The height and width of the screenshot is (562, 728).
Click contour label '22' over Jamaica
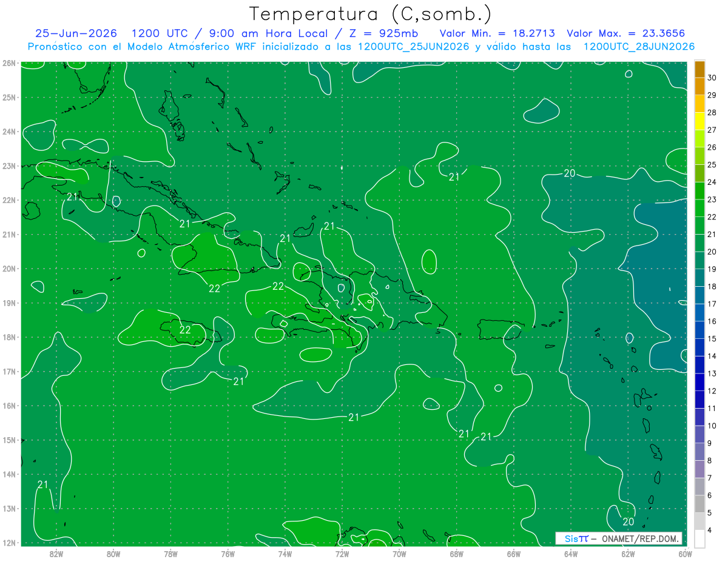coord(185,330)
